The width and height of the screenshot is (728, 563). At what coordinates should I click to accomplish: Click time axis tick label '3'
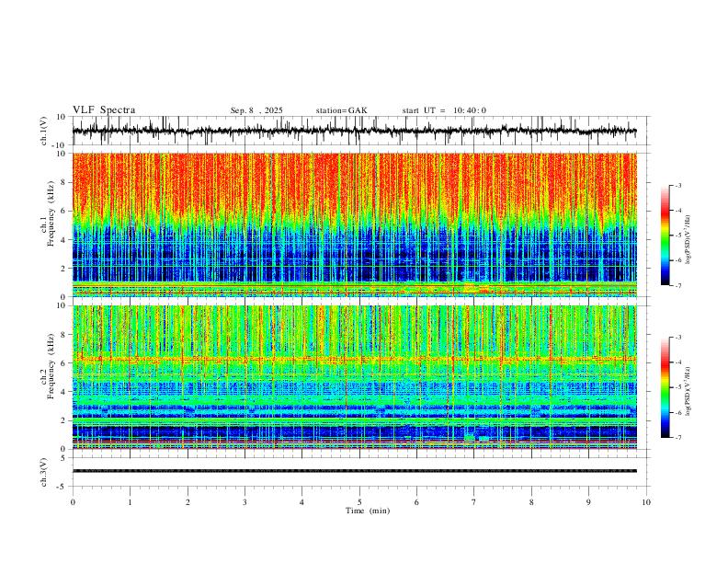[x=245, y=502]
